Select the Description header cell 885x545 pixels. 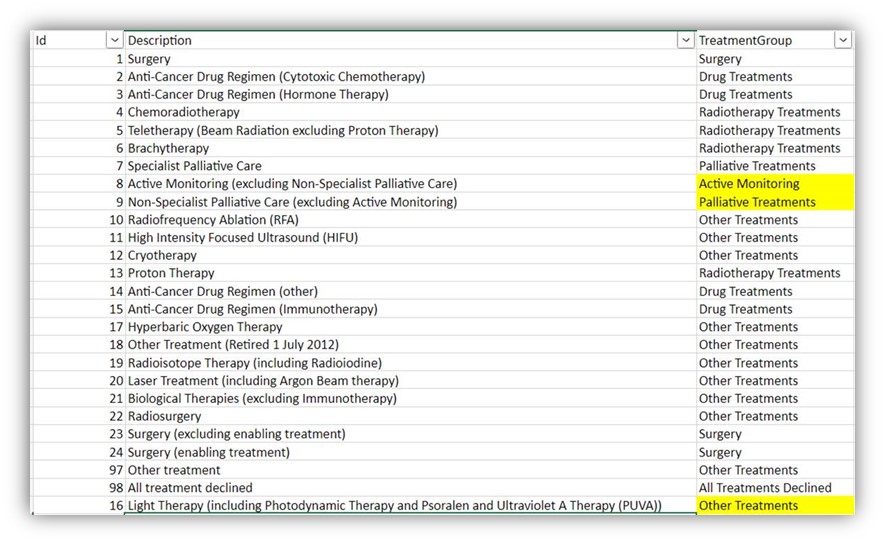tap(410, 40)
